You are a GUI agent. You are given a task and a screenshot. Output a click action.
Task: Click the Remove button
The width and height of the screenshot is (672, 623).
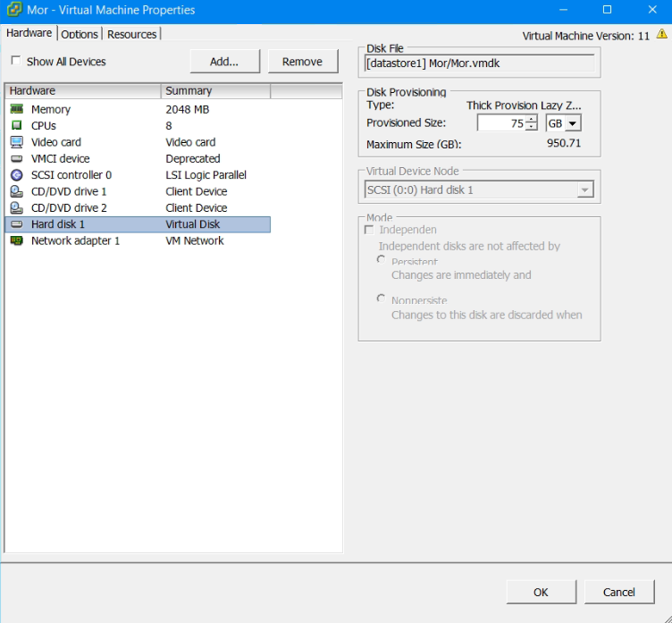point(302,62)
